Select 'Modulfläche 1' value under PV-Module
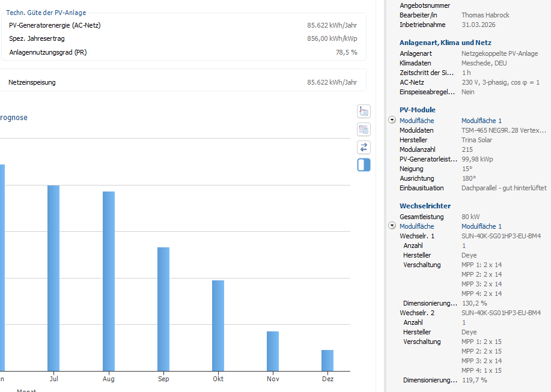 [481, 121]
